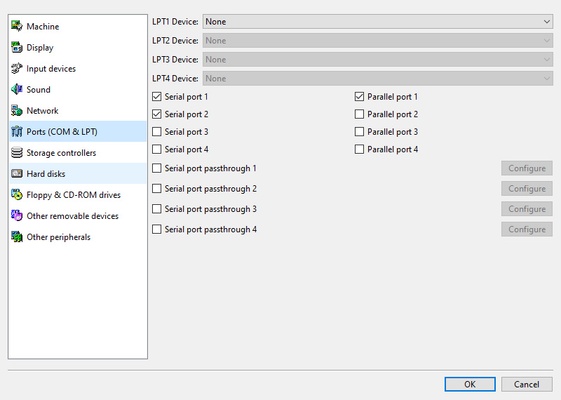This screenshot has height=400, width=561.
Task: Toggle the Serial port 2 checkbox
Action: (157, 114)
